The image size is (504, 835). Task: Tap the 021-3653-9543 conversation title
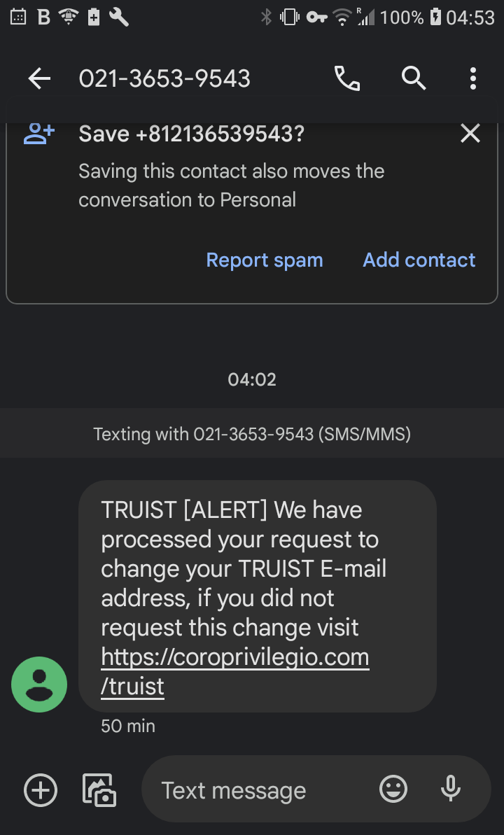pos(164,79)
